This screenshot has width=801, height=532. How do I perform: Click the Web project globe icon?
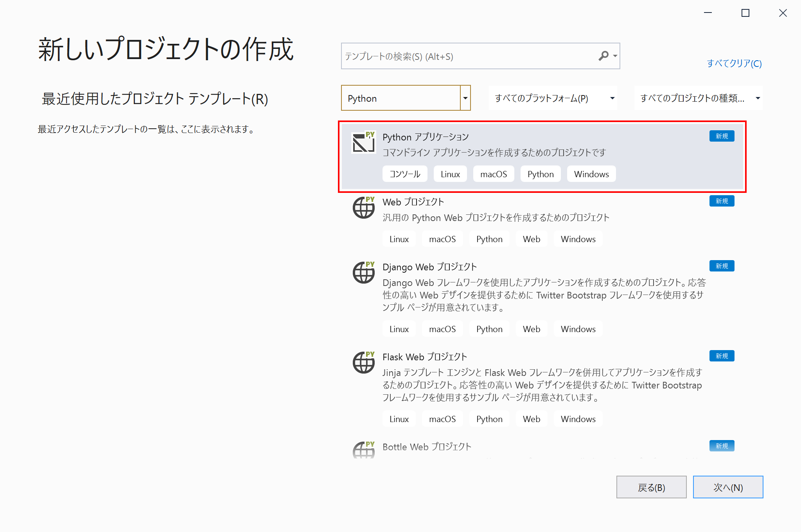coord(363,208)
